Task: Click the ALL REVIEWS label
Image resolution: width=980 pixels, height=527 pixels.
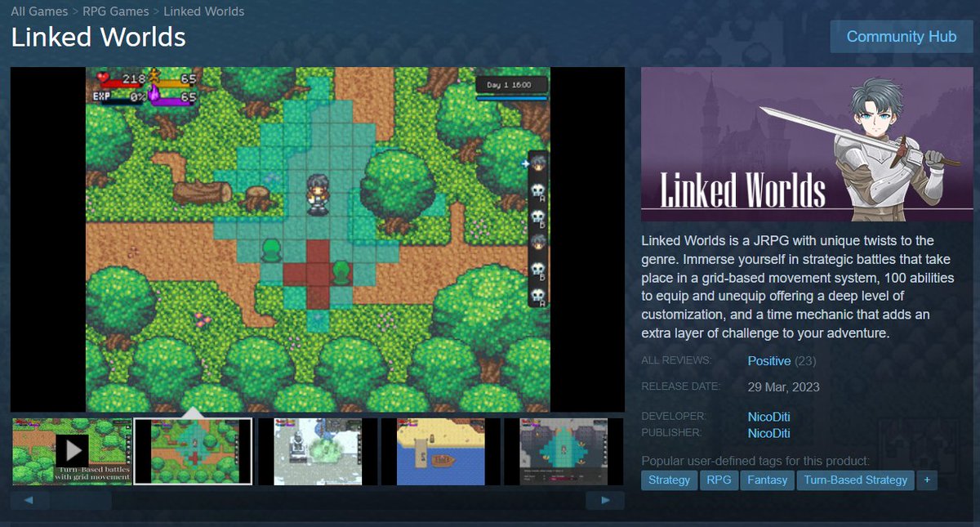Action: tap(676, 360)
